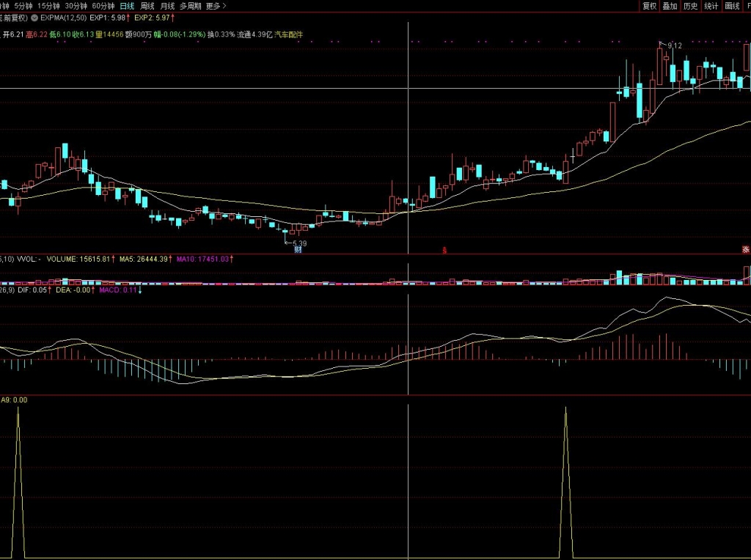
Task: Select the 日线 daily chart tab
Action: coord(127,6)
